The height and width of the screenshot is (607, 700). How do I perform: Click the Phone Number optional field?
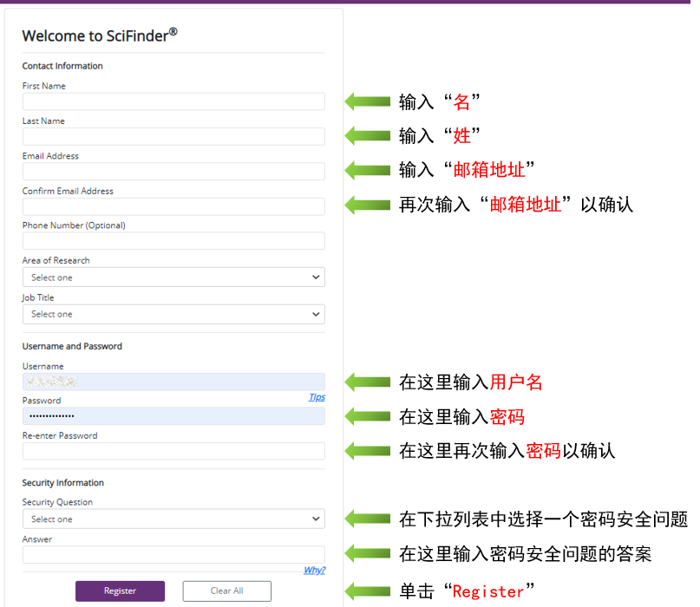pyautogui.click(x=173, y=240)
